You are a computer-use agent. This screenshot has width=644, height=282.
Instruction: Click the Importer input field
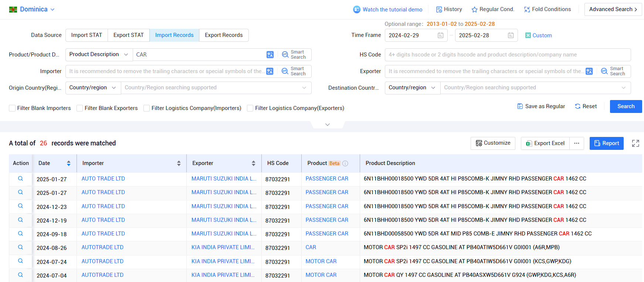coord(166,71)
